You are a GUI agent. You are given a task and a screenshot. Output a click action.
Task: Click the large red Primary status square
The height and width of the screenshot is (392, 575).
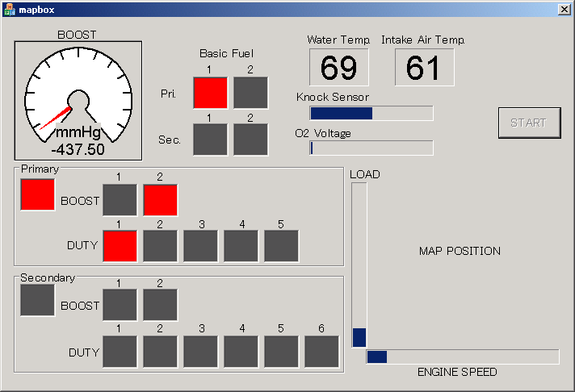click(38, 195)
